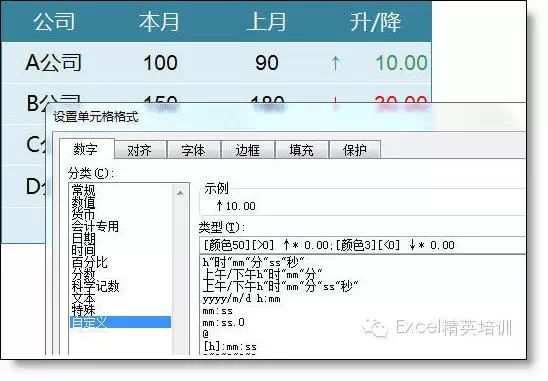Select the green 10.00 cell

[x=402, y=63]
